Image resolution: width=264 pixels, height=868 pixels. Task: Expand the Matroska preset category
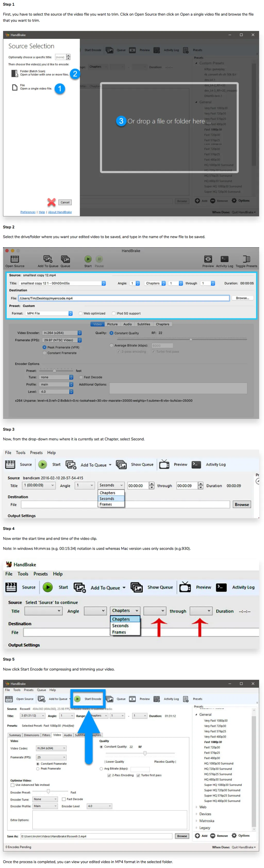[x=196, y=820]
